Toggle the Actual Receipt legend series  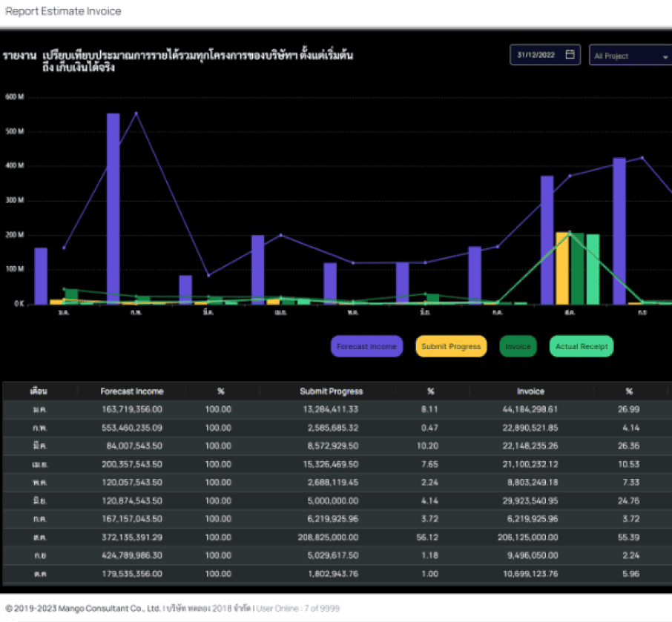pyautogui.click(x=581, y=346)
